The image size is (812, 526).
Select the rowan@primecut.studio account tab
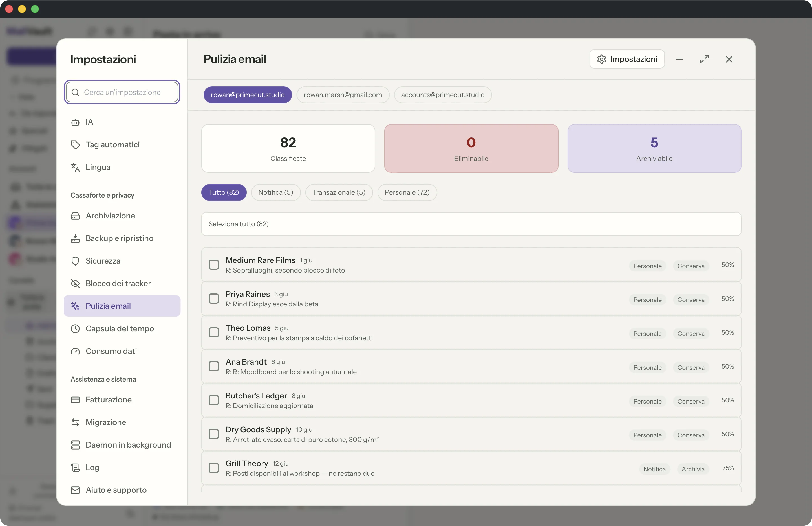coord(248,95)
